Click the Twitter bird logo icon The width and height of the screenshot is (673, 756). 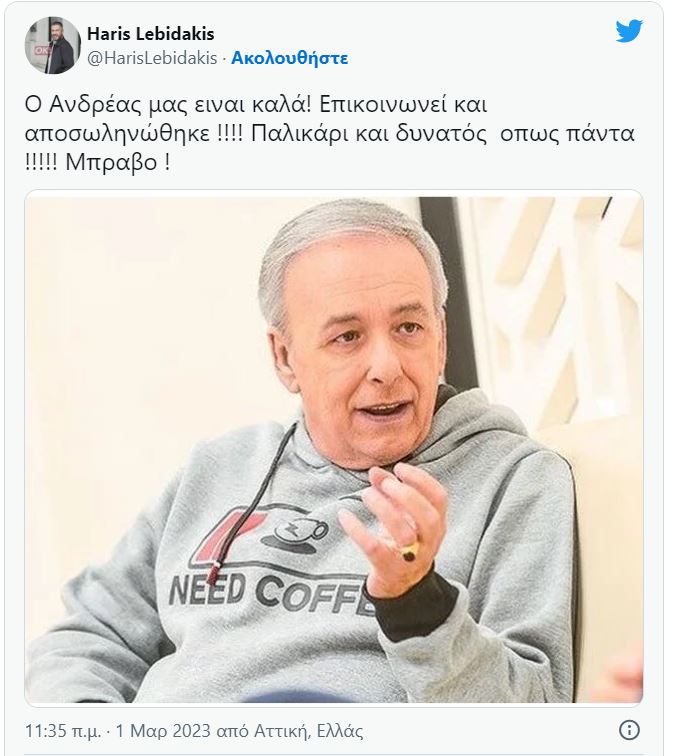point(629,31)
